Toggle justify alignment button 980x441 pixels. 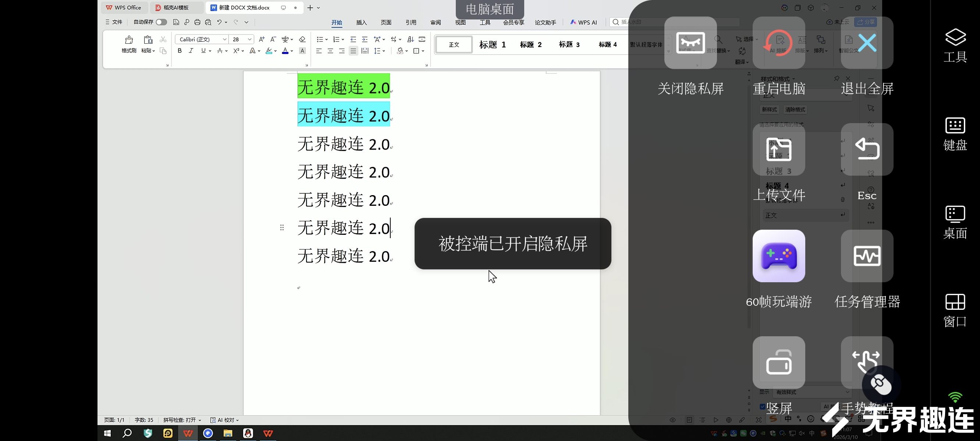(353, 51)
